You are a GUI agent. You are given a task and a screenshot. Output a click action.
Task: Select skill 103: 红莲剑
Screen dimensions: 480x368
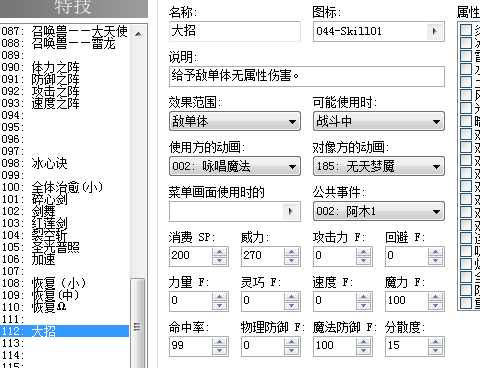(65, 223)
